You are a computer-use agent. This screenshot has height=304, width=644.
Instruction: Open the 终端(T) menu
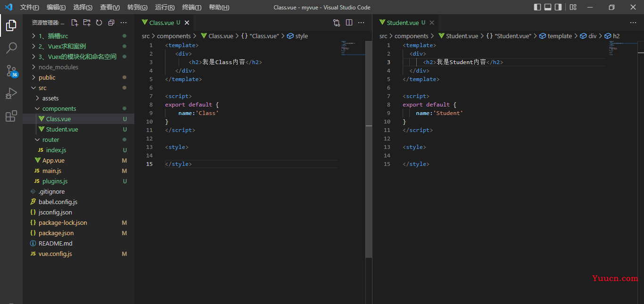coord(191,7)
